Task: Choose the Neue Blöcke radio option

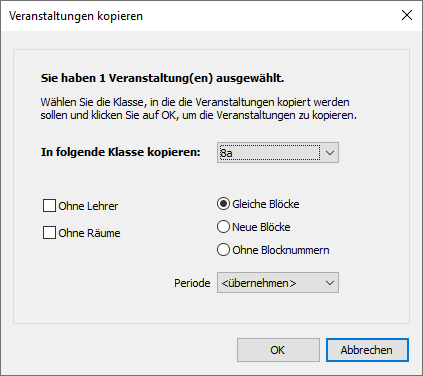Action: [x=223, y=227]
